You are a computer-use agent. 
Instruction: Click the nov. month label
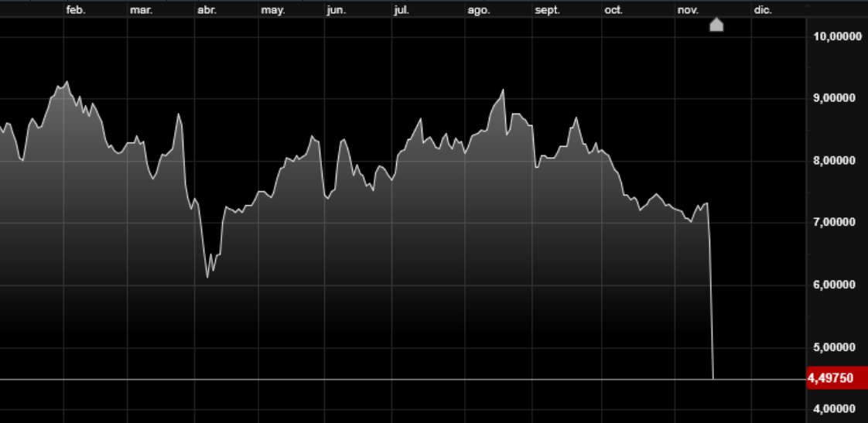[x=688, y=10]
